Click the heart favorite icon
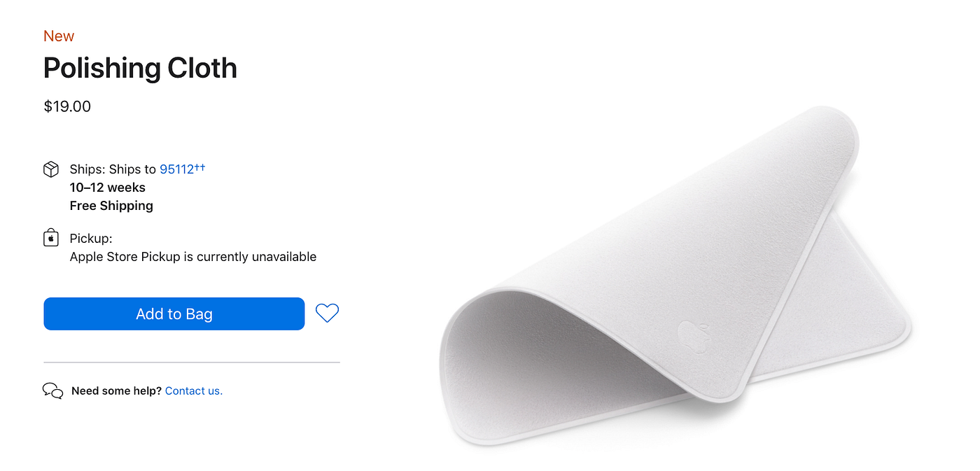Viewport: 980px width, 471px height. click(x=327, y=313)
